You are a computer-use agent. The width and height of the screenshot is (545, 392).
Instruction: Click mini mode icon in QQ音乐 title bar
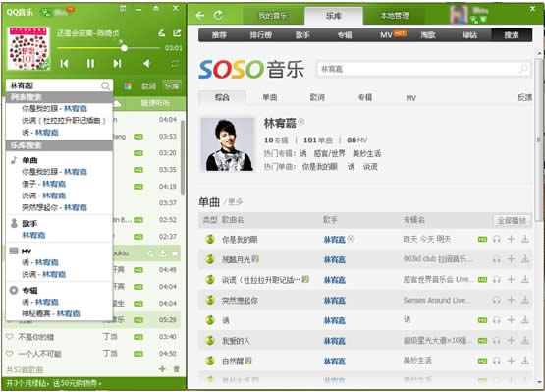point(123,8)
